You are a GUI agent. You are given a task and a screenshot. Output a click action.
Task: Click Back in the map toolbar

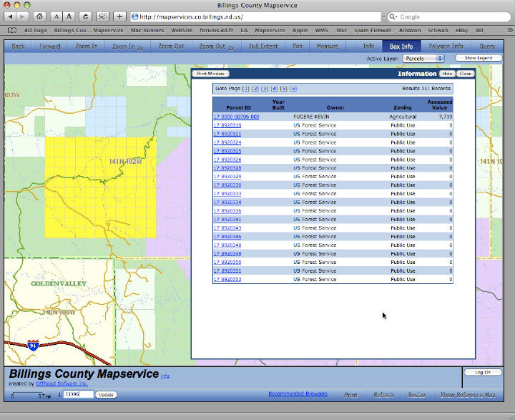click(18, 47)
